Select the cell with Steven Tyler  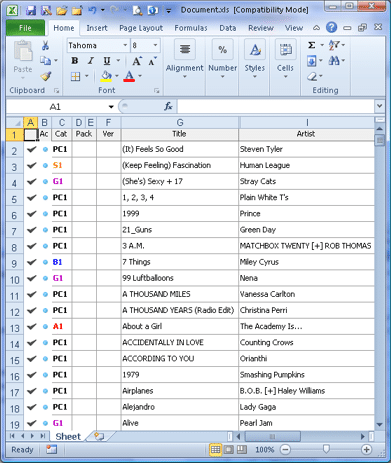pos(306,149)
